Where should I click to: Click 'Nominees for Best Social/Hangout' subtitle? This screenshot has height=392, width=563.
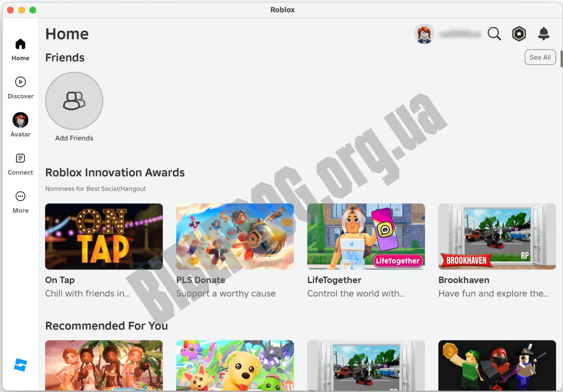tap(95, 189)
